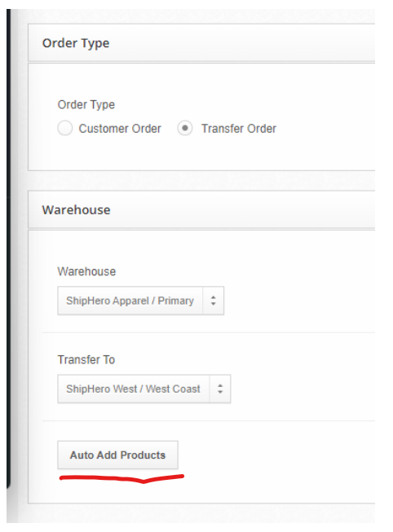This screenshot has width=393, height=532.
Task: Click the down arrow in Transfer To dropdown
Action: pyautogui.click(x=220, y=392)
